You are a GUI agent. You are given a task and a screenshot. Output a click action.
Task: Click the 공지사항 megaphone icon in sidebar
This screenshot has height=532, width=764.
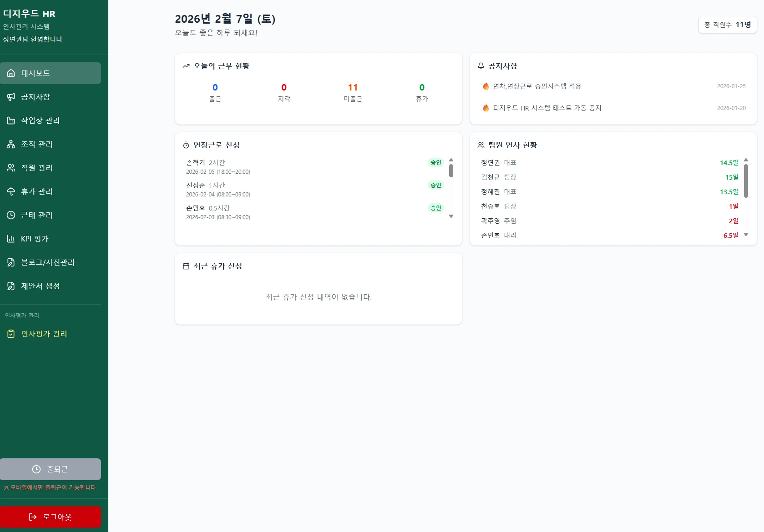11,97
